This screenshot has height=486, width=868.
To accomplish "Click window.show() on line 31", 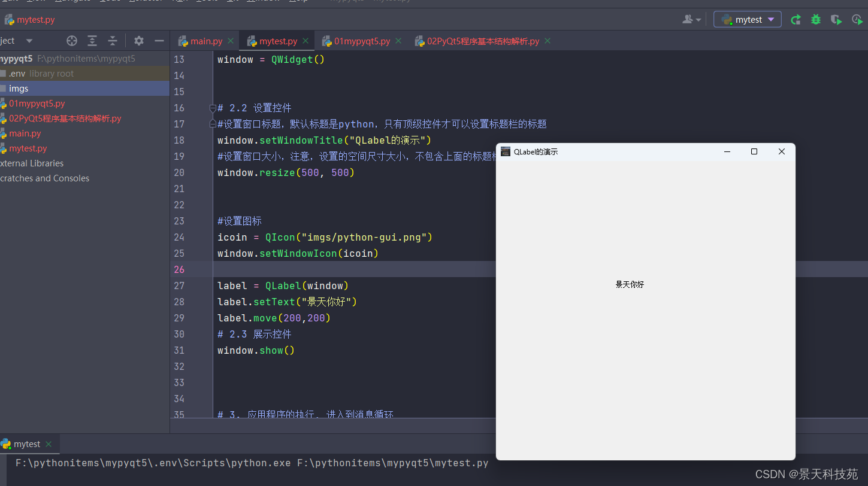I will tap(256, 350).
